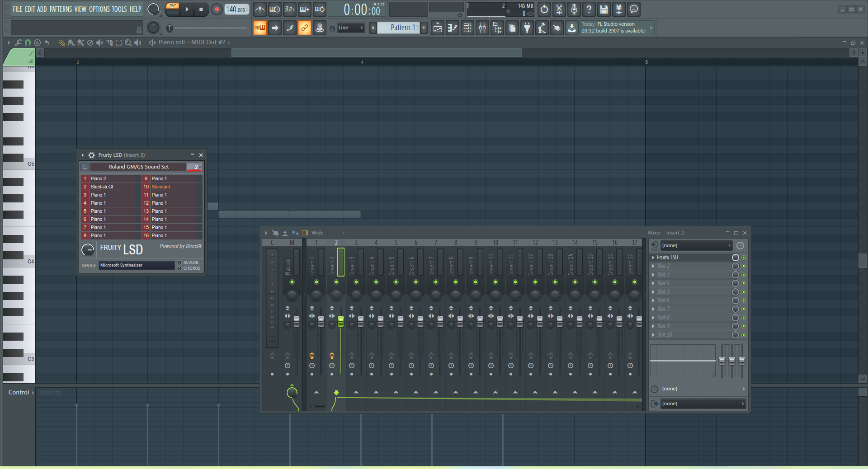This screenshot has height=469, width=868.
Task: Toggle the countdown before recording icon
Action: coord(290,9)
